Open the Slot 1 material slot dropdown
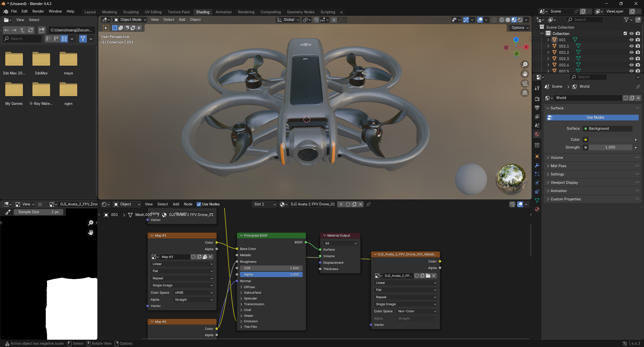Screen dimensions: 644x347 click(264, 204)
